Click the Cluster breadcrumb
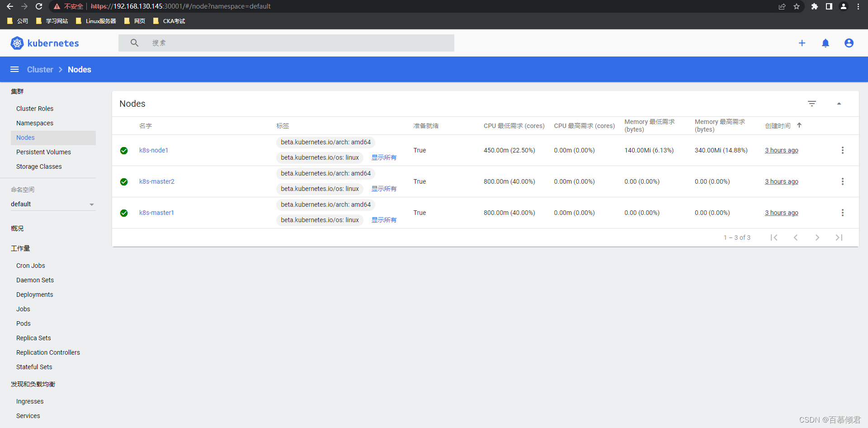Viewport: 868px width, 428px height. [40, 69]
